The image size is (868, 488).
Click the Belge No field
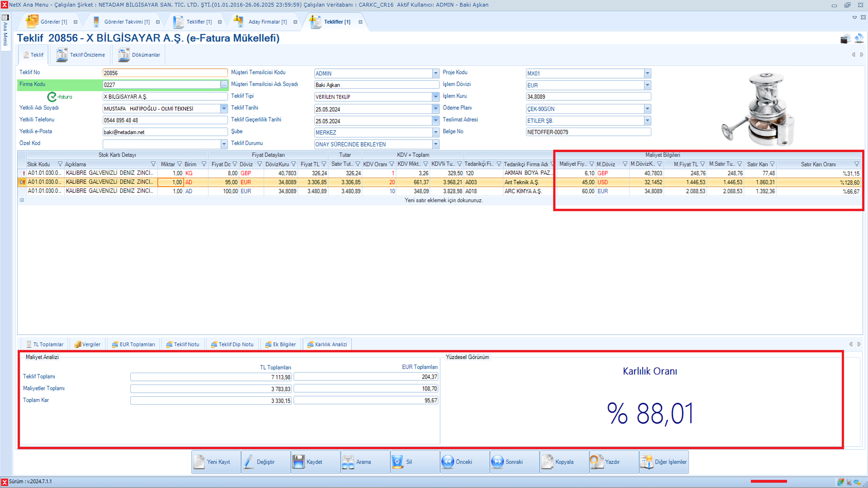(588, 132)
